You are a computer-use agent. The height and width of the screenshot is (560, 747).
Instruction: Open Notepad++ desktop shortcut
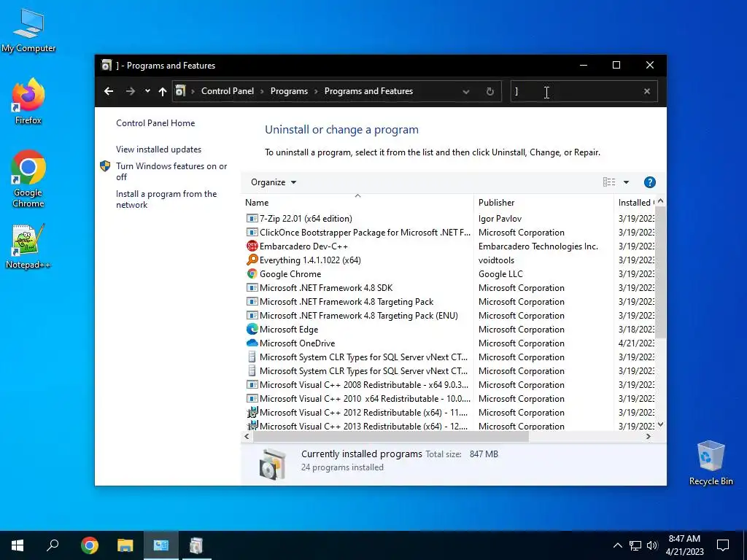[x=28, y=246]
